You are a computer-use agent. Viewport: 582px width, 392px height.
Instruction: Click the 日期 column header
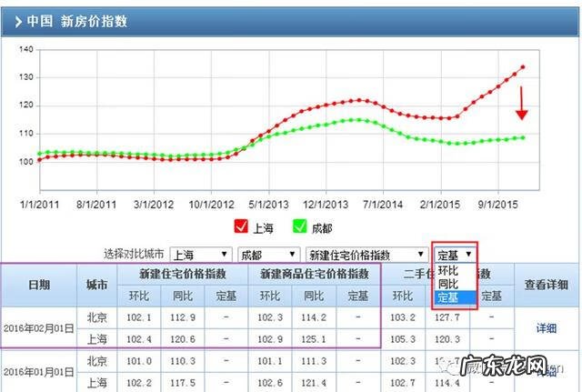coord(39,285)
